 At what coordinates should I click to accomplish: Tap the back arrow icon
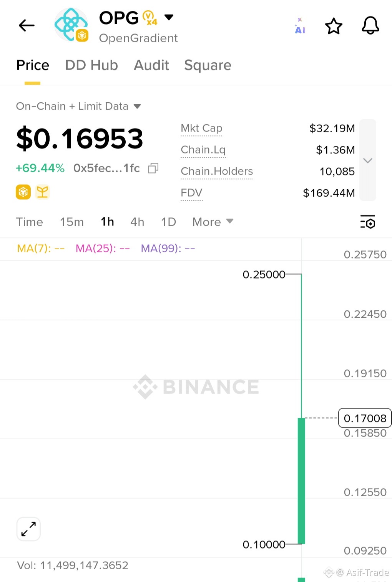[27, 26]
